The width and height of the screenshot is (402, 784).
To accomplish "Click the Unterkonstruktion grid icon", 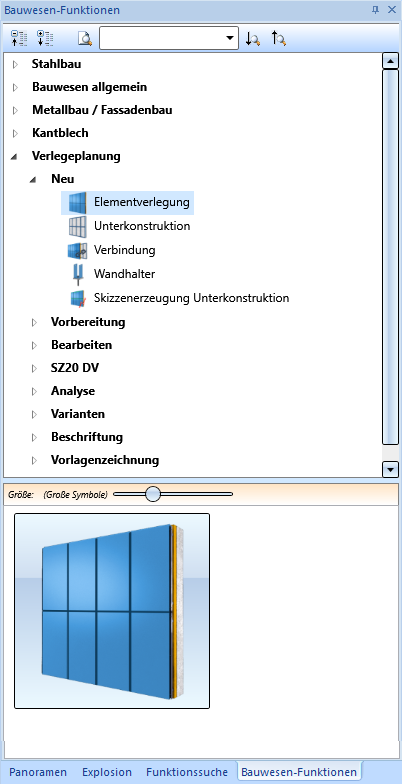I will (x=77, y=226).
